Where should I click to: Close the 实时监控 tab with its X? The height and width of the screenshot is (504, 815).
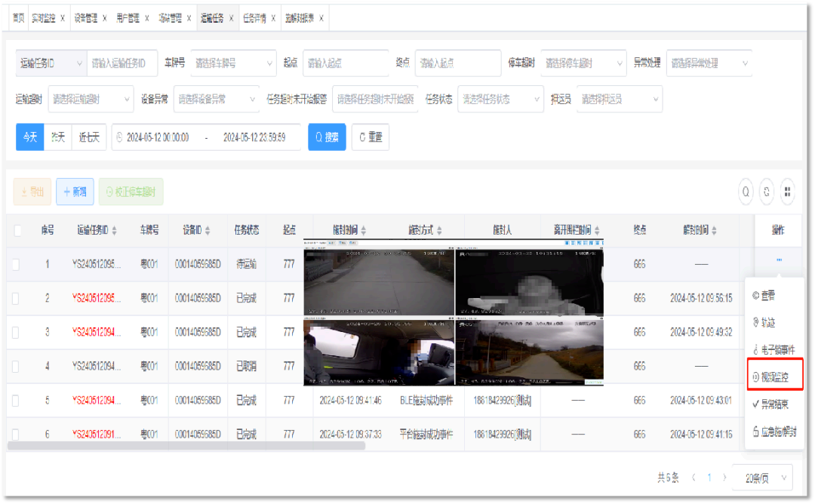click(63, 18)
